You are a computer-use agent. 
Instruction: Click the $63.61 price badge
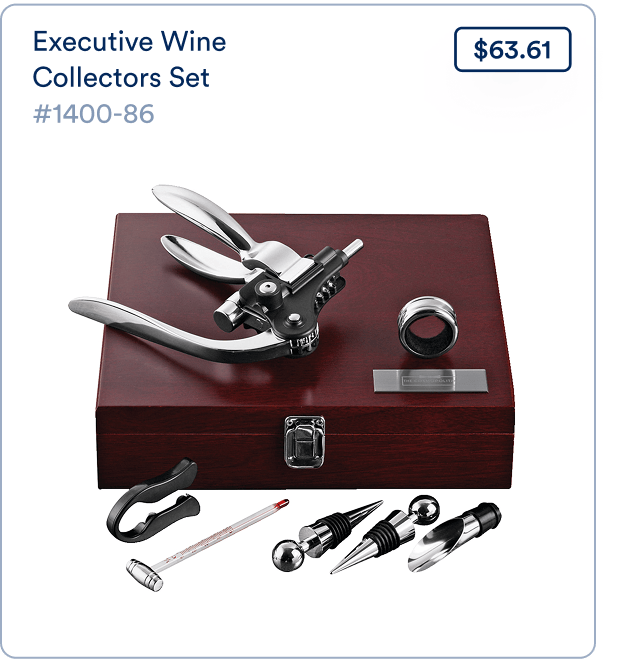point(512,50)
